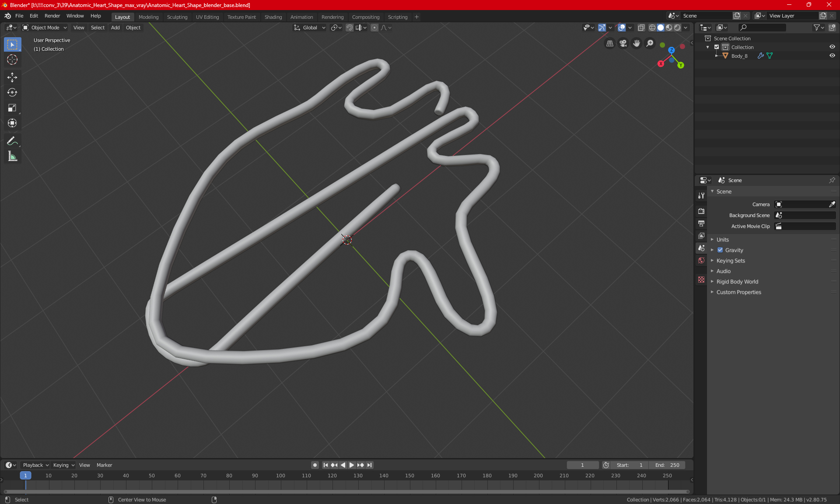Open the Output properties tab
The height and width of the screenshot is (504, 840).
(701, 224)
